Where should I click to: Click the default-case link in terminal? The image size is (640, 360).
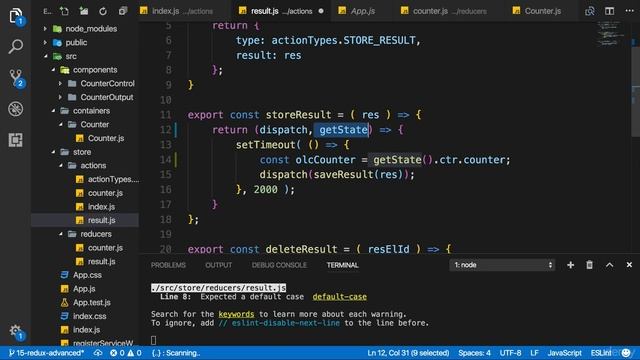tap(340, 297)
